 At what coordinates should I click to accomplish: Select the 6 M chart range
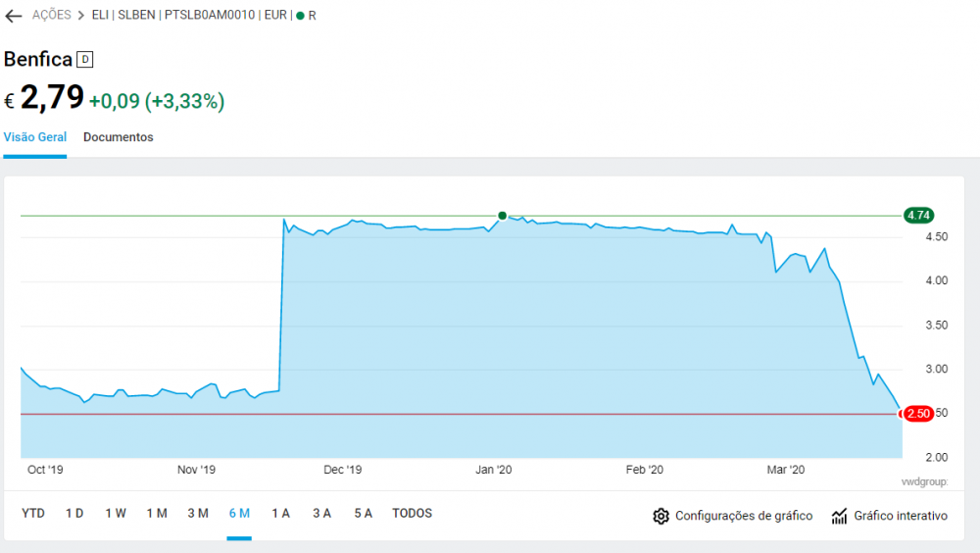coord(239,513)
